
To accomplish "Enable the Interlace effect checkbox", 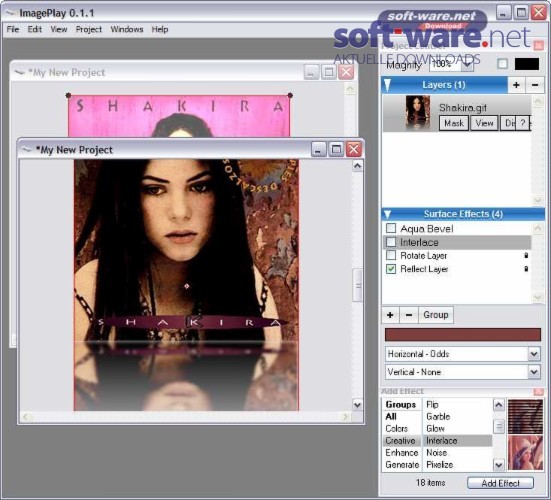I will 391,242.
